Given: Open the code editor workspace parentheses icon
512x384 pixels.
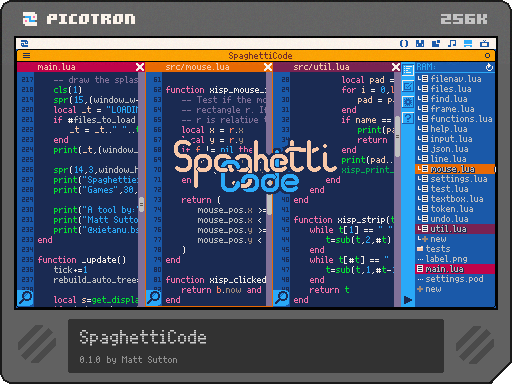Looking at the screenshot, I should pos(404,43).
